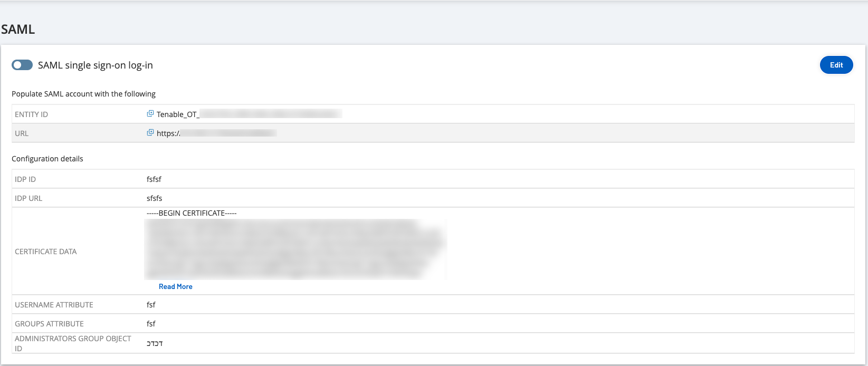Image resolution: width=868 pixels, height=366 pixels.
Task: Select the Username Attribute value fsf
Action: (x=151, y=305)
